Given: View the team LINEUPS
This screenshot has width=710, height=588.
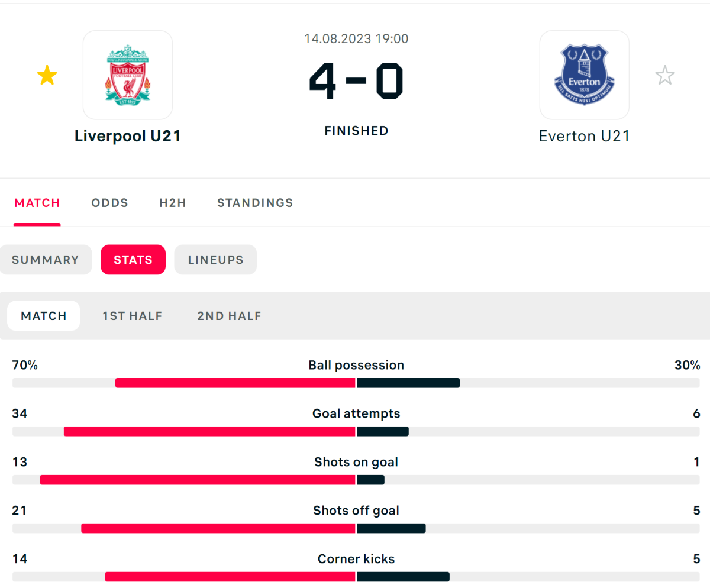Looking at the screenshot, I should (x=215, y=260).
